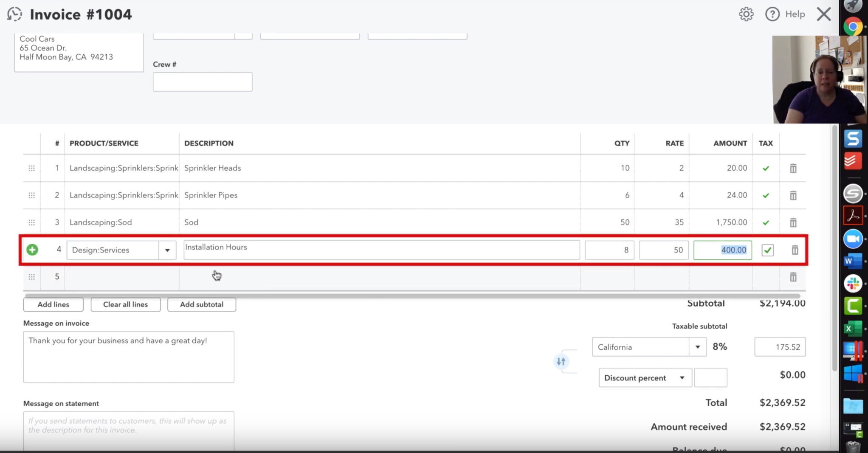
Task: Click the Add lines button
Action: (53, 304)
